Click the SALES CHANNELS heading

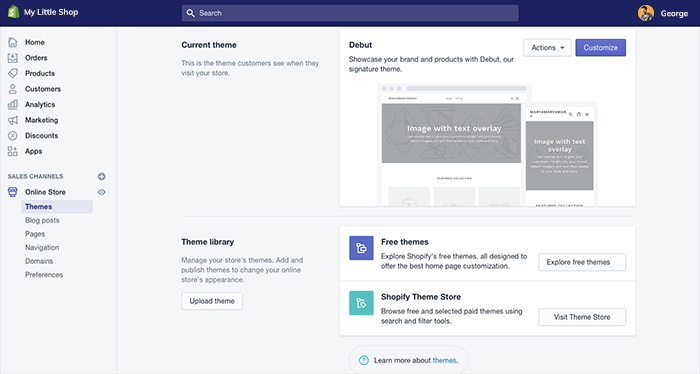(35, 176)
